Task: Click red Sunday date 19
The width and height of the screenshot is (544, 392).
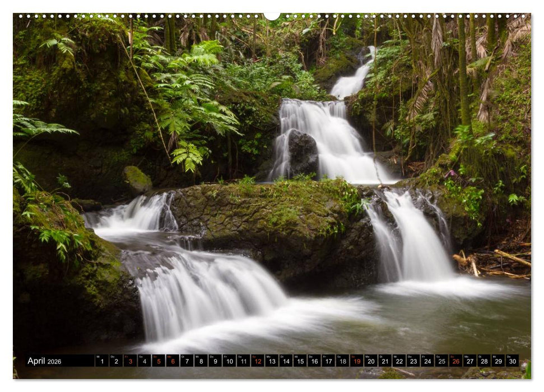Action: [x=356, y=361]
